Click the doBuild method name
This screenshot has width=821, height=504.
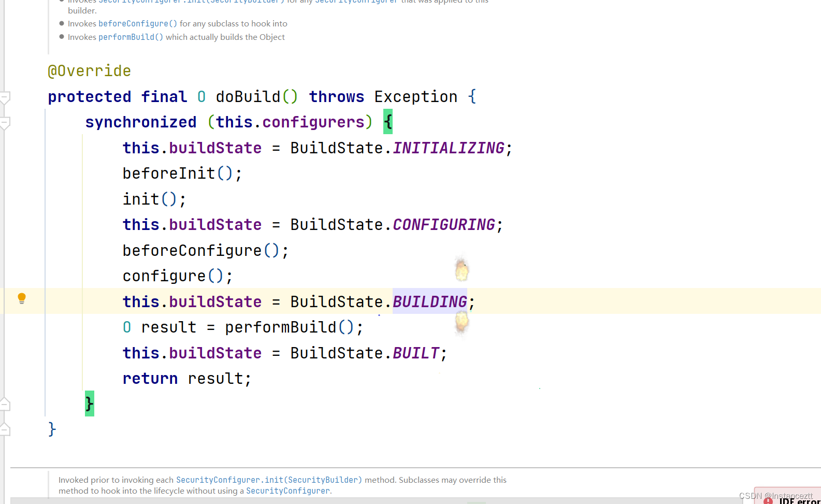248,97
